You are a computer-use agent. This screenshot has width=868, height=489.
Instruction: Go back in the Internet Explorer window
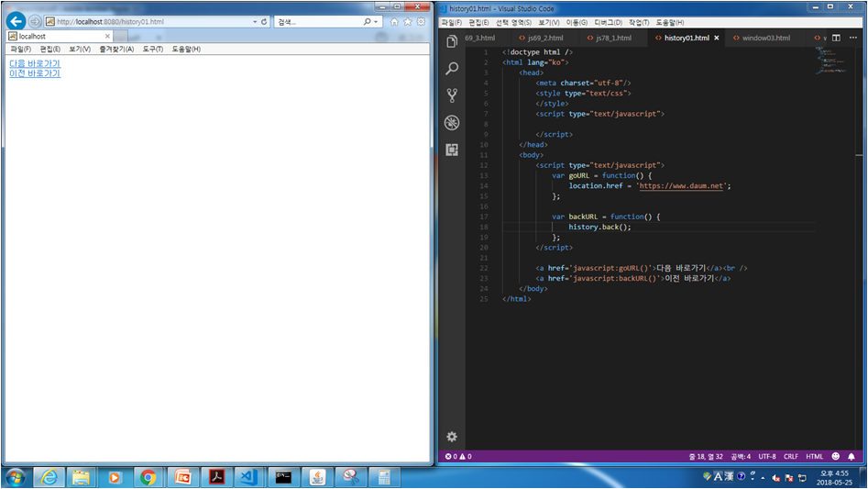tap(16, 21)
